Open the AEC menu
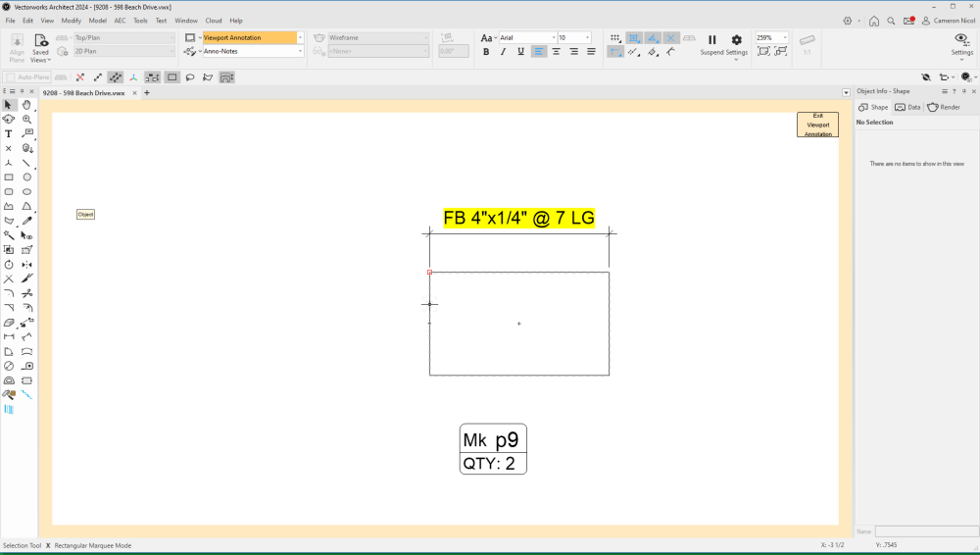Image resolution: width=980 pixels, height=555 pixels. (120, 21)
